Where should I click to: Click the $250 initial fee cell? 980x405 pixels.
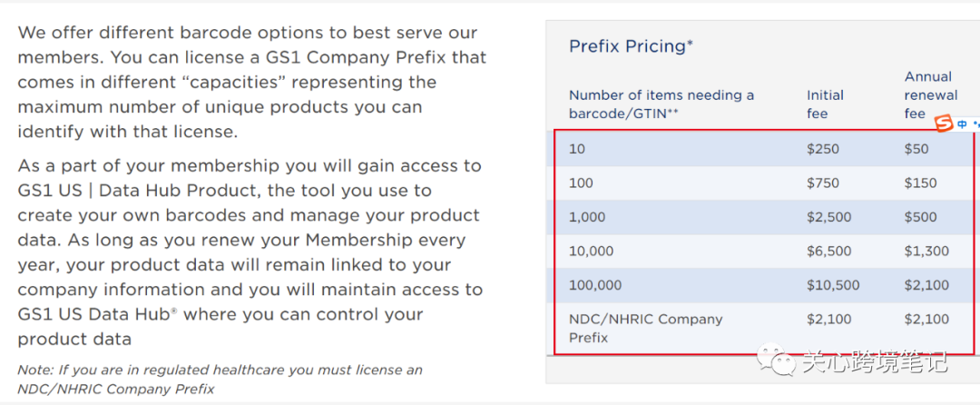[822, 149]
